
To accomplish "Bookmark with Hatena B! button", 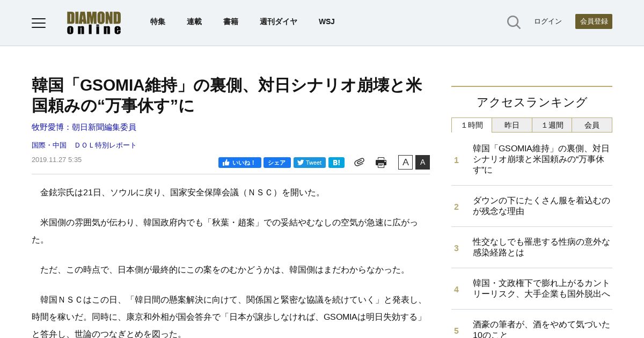I will pos(336,163).
